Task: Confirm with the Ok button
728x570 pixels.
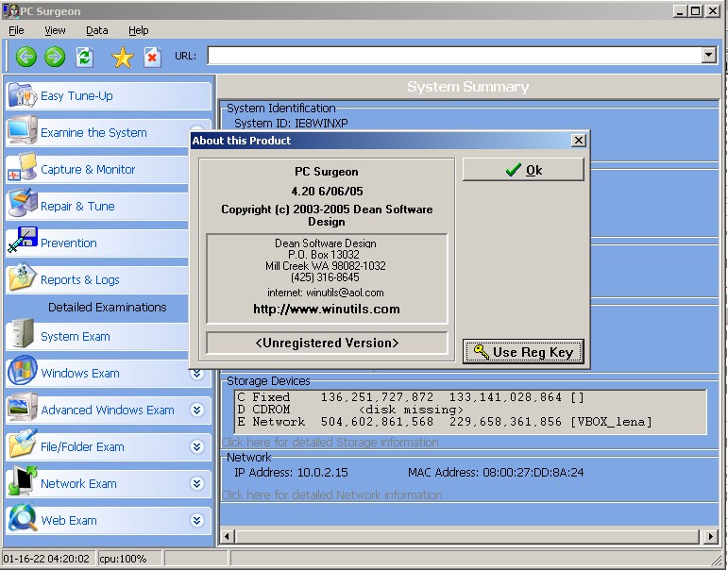Action: click(523, 170)
